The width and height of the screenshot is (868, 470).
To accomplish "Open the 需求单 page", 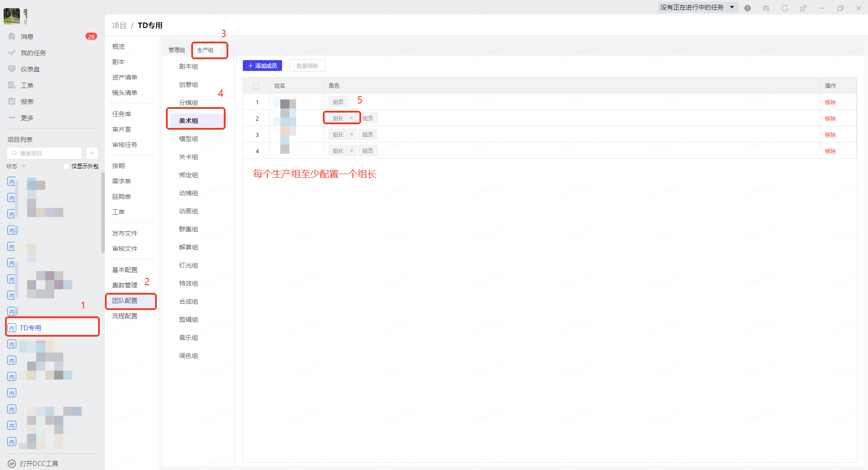I will (x=122, y=181).
